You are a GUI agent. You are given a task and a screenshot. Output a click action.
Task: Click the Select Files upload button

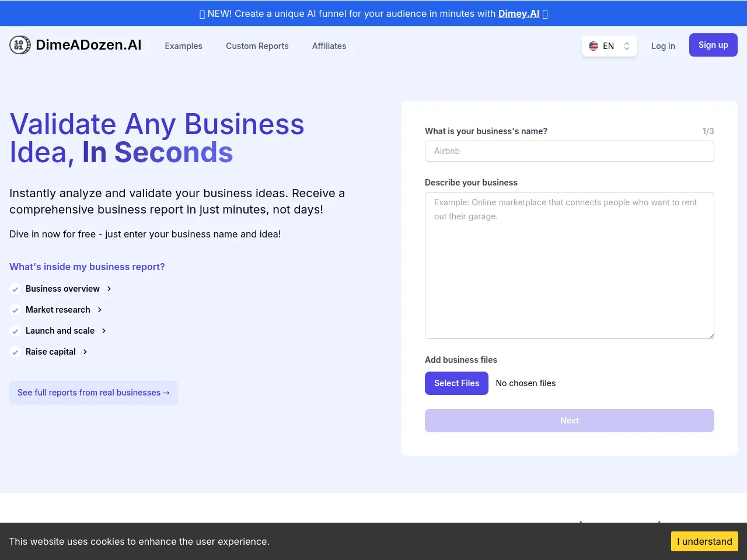[456, 383]
